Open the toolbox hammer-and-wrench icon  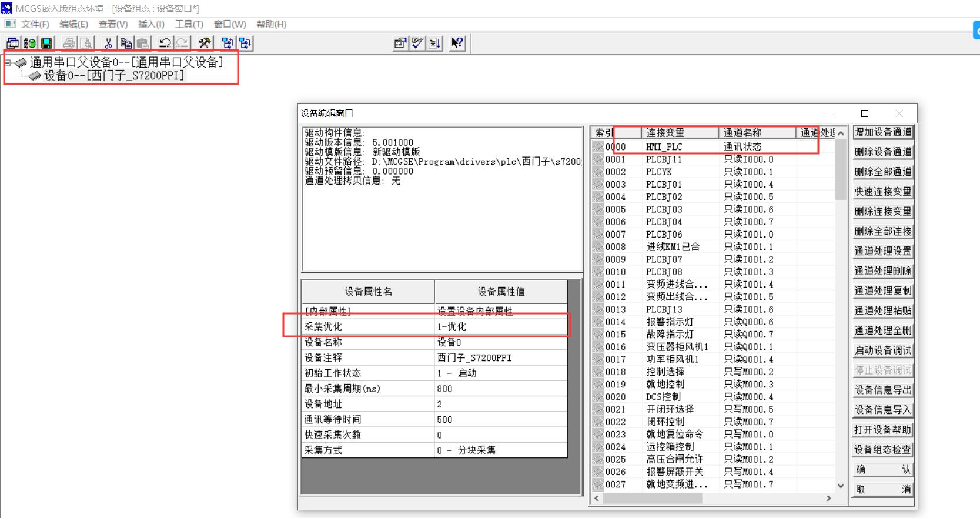tap(205, 43)
